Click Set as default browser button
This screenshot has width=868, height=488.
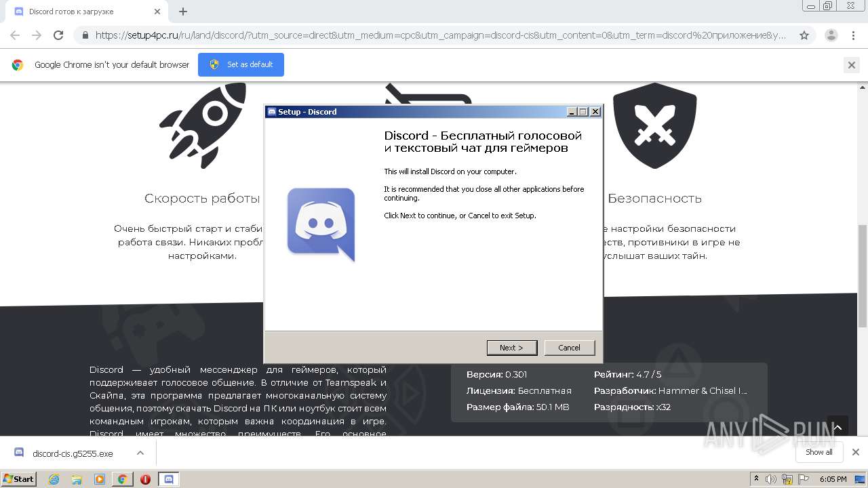[x=241, y=64]
